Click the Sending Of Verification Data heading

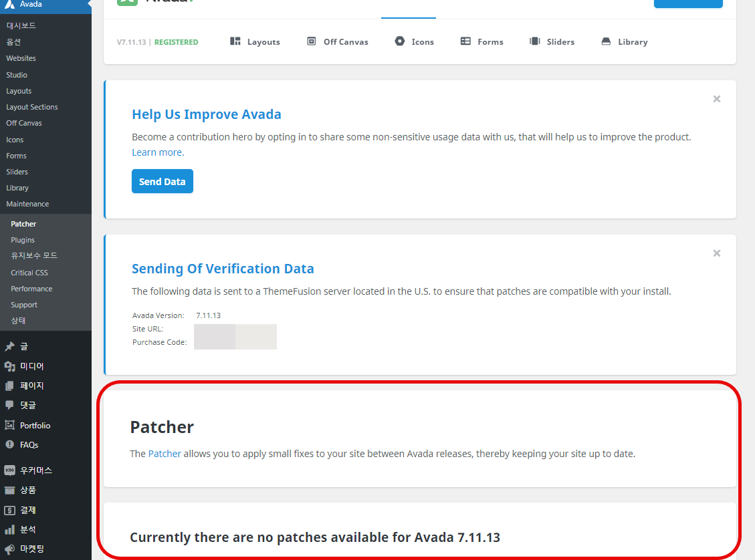223,269
